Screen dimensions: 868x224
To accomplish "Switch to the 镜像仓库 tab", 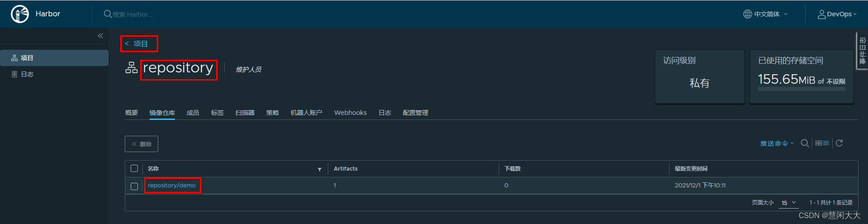I will 162,113.
